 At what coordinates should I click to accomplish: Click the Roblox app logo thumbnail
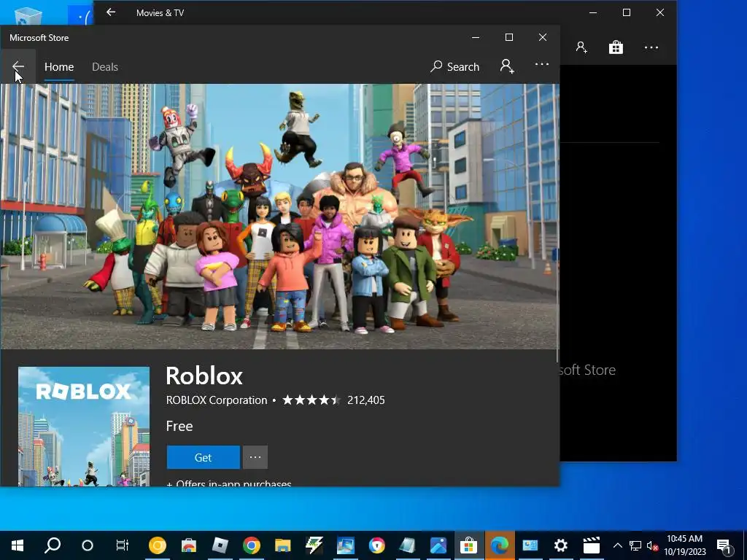(x=84, y=426)
